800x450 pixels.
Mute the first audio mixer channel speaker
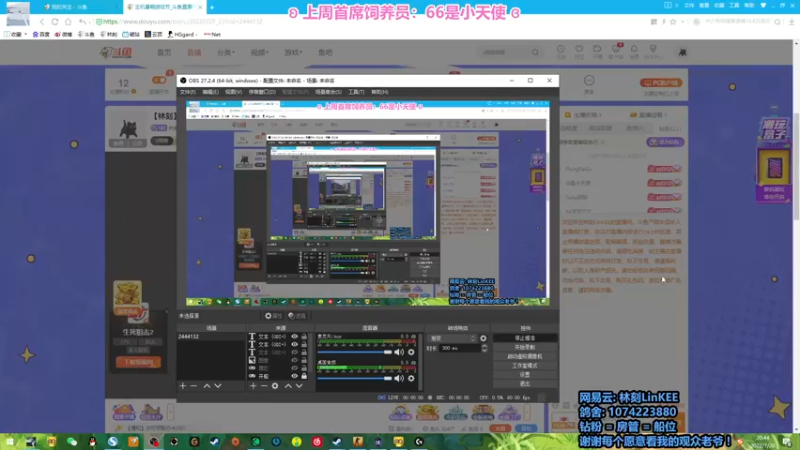coord(399,352)
